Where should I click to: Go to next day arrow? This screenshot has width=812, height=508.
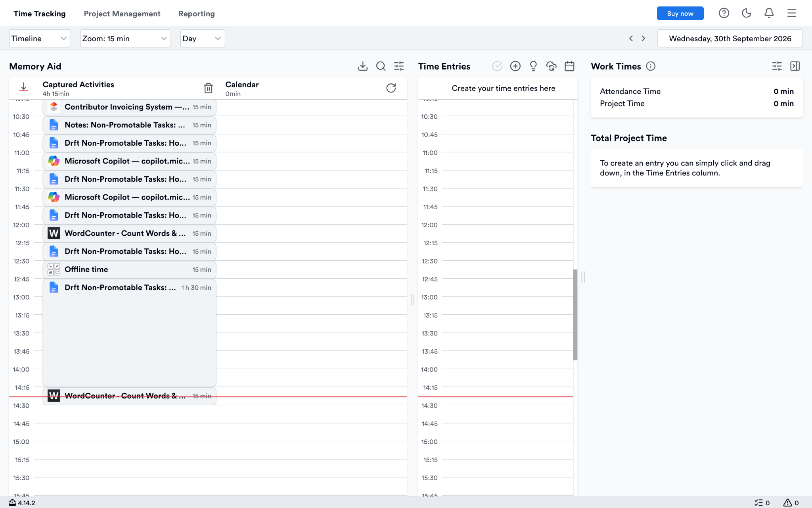tap(643, 38)
